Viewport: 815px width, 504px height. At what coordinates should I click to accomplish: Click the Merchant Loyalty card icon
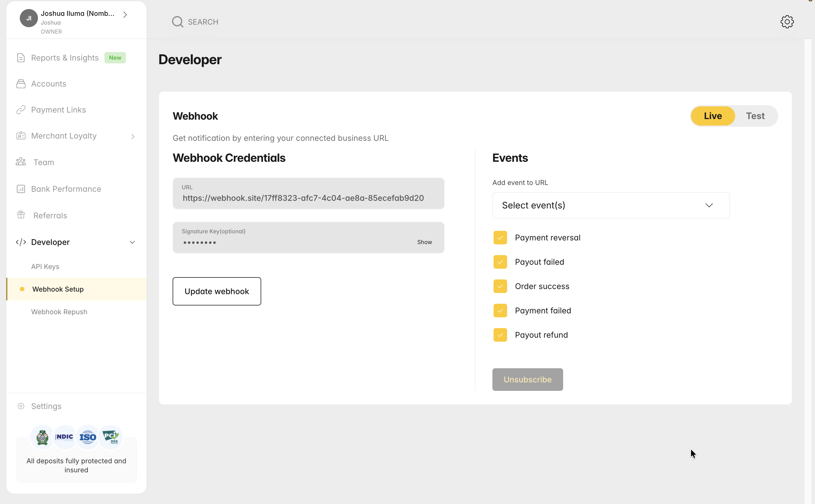pos(21,136)
